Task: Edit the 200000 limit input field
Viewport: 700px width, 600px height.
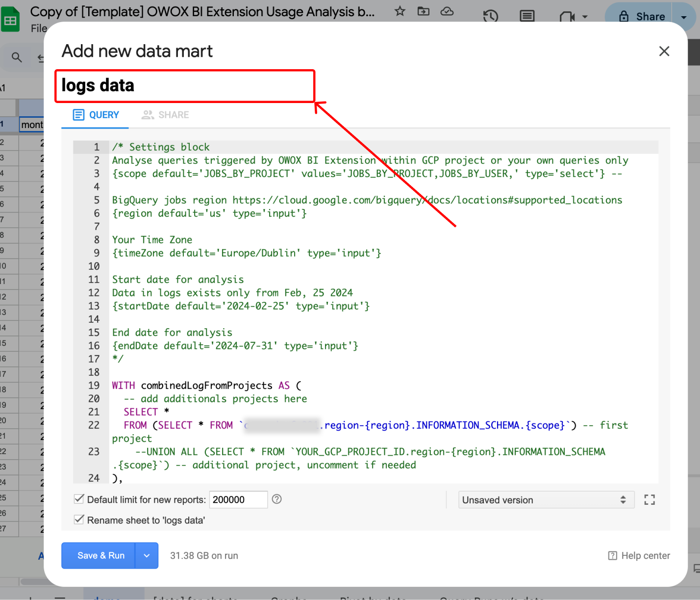Action: point(238,499)
